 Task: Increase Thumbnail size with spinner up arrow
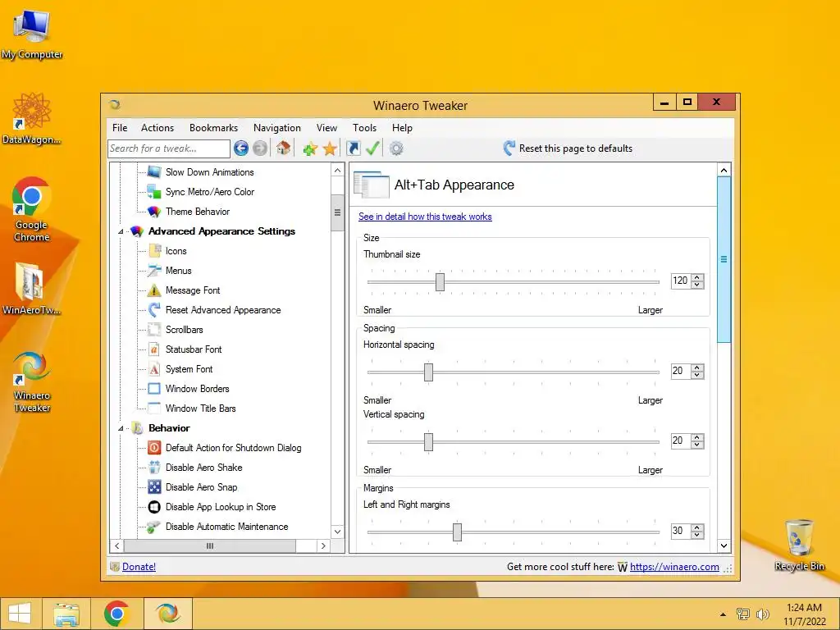point(697,277)
